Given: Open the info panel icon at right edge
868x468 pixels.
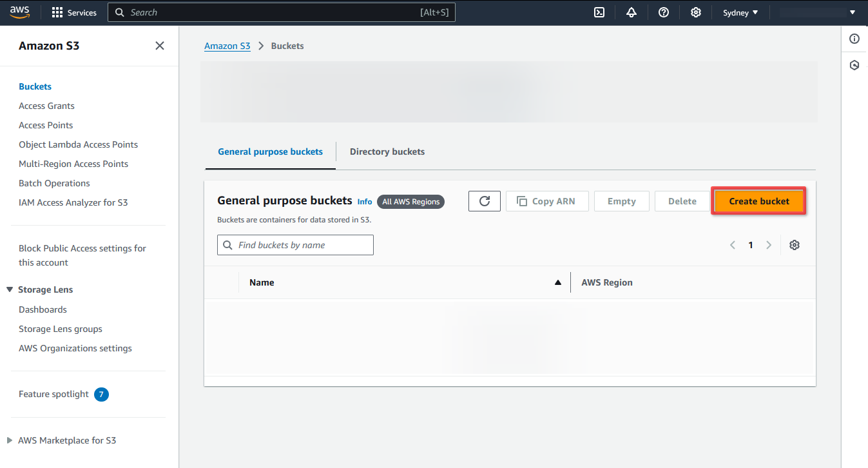Looking at the screenshot, I should pyautogui.click(x=854, y=39).
